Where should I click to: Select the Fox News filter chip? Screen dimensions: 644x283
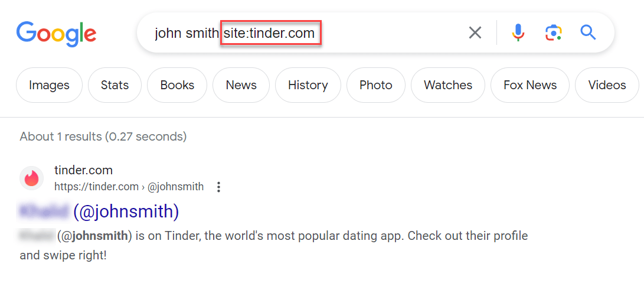tap(530, 85)
